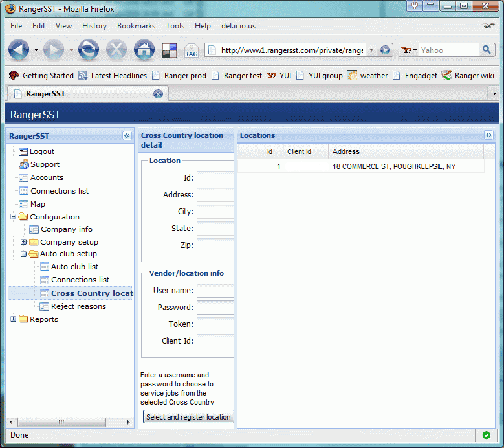Click the Map tree item
Viewport: 504px width, 448px height.
point(38,204)
